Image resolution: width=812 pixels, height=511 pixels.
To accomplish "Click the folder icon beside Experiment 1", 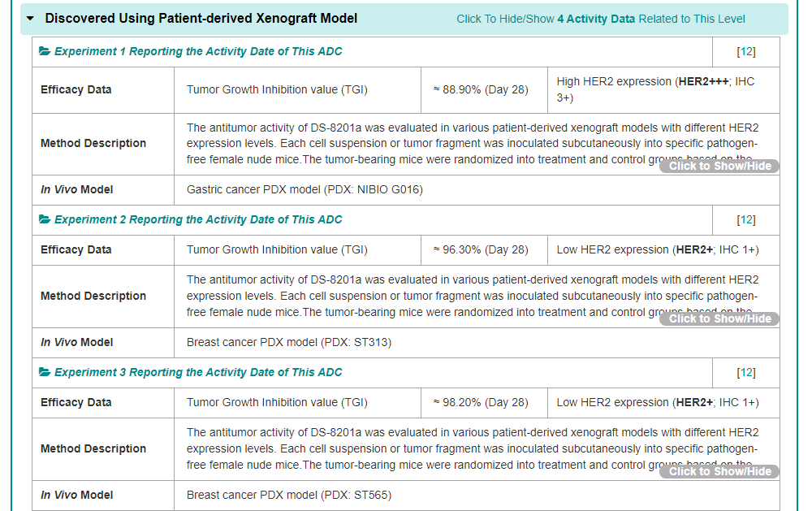I will coord(45,51).
